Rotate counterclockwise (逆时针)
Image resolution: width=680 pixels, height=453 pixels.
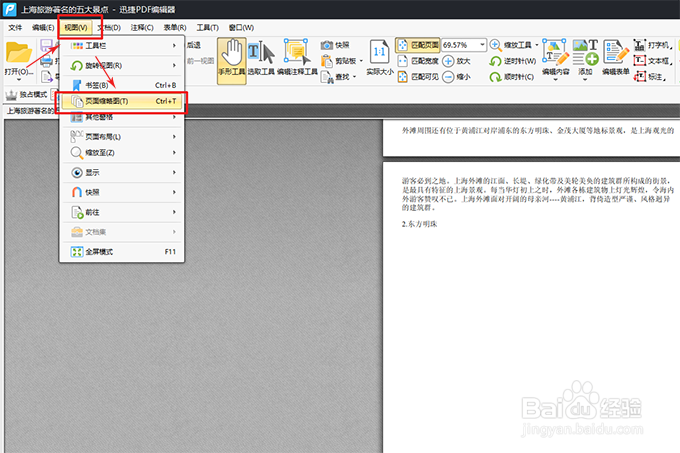(513, 61)
